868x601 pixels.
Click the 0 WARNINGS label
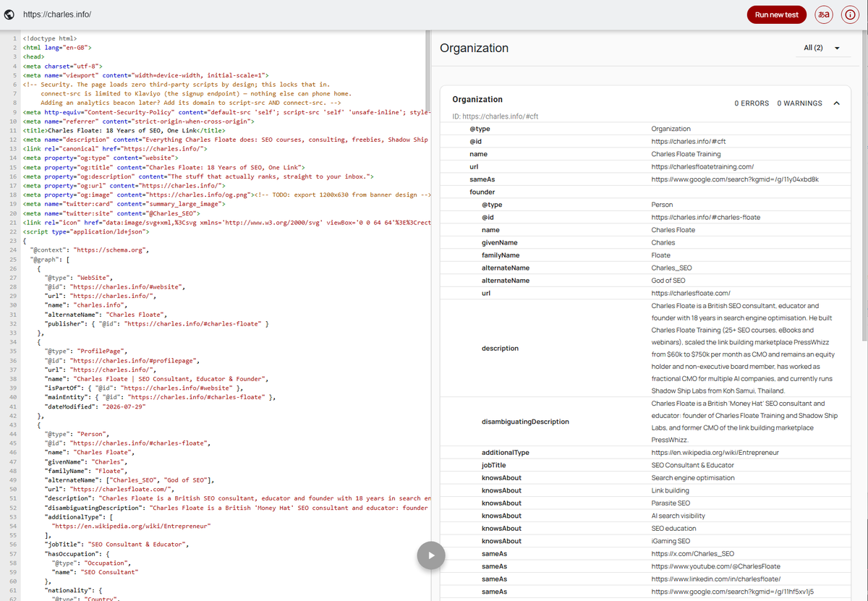[x=799, y=103]
